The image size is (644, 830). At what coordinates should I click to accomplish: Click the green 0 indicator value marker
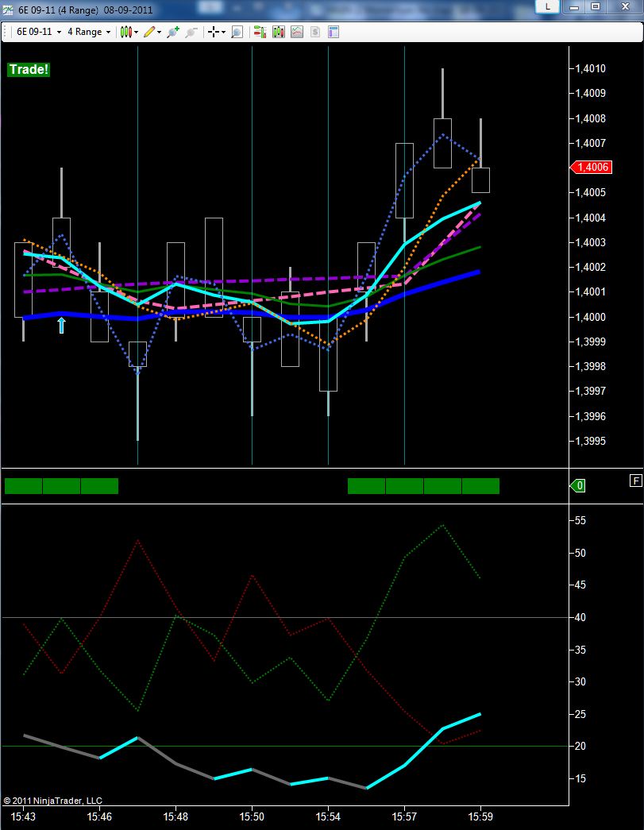click(x=578, y=485)
